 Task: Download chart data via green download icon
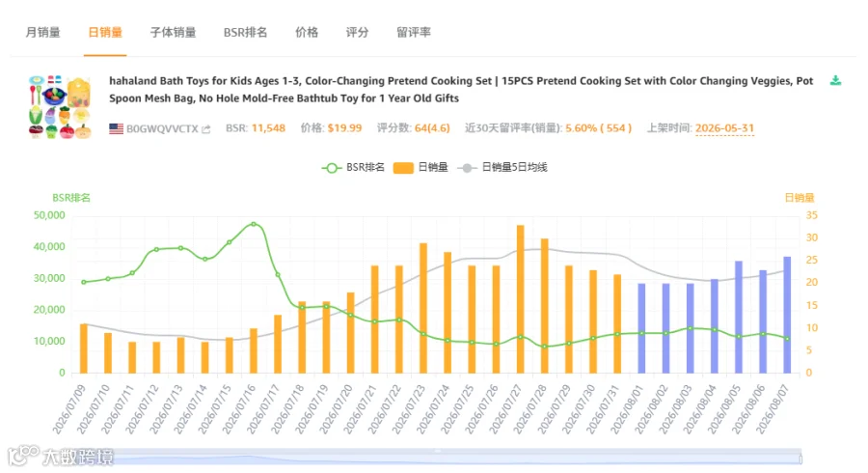(835, 81)
